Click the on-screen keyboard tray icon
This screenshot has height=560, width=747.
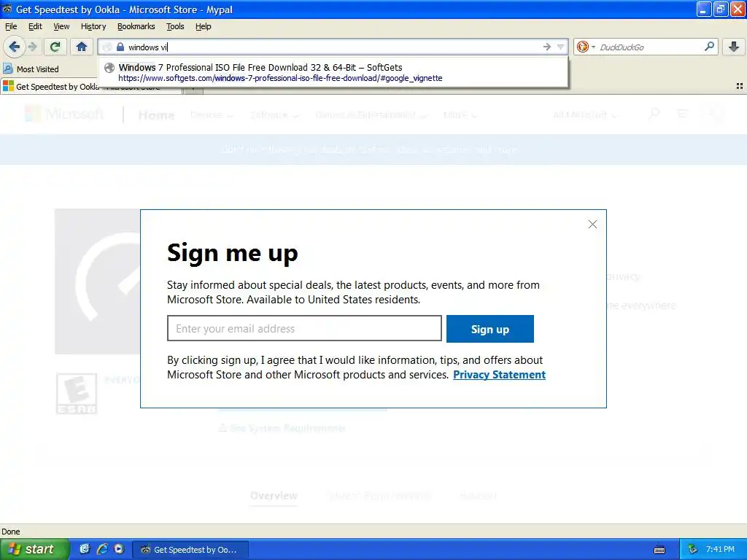[x=659, y=550]
